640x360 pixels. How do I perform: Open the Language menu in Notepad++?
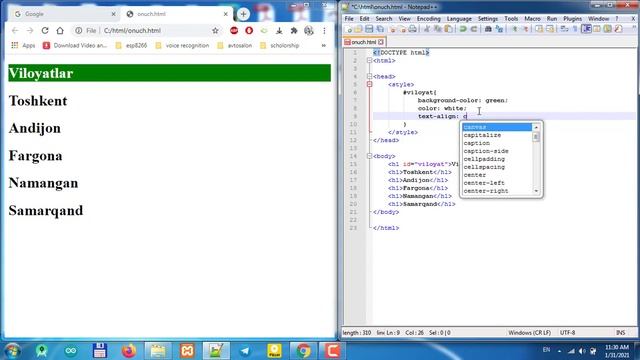point(459,19)
